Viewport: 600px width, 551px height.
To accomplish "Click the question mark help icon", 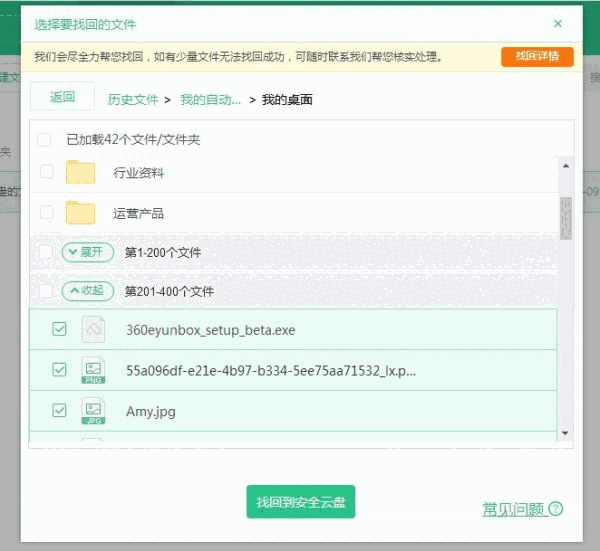I will (x=556, y=509).
